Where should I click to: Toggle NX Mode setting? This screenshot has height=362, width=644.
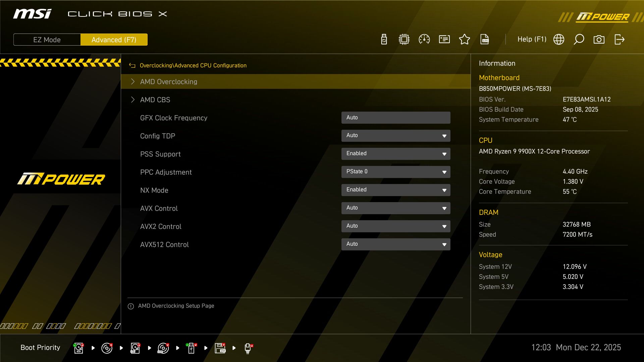[x=396, y=190]
